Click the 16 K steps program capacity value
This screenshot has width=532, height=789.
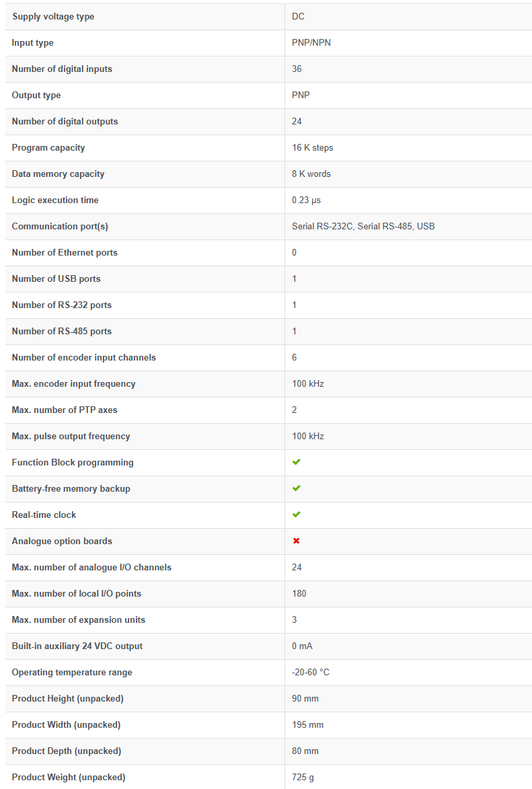[312, 147]
